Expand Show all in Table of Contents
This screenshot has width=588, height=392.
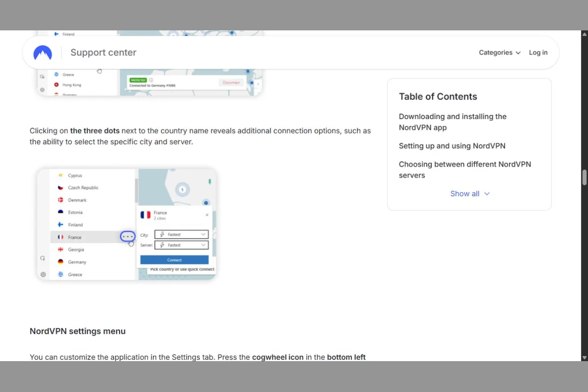(x=469, y=194)
